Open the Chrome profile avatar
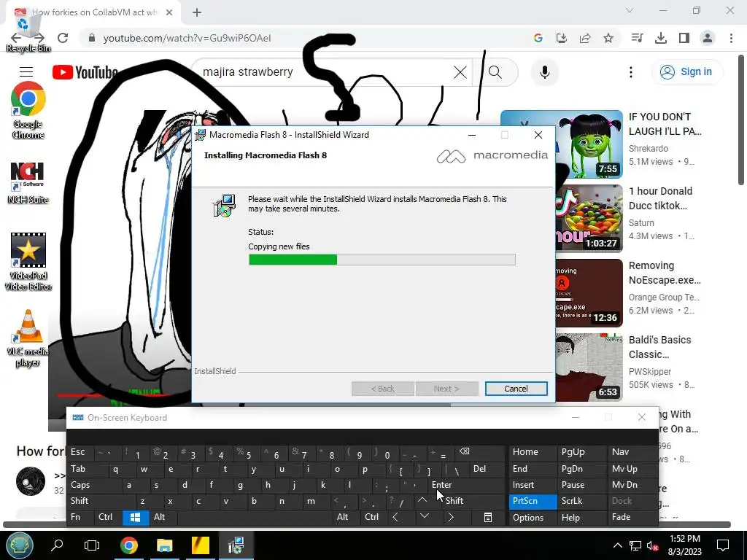747x560 pixels. tap(708, 38)
